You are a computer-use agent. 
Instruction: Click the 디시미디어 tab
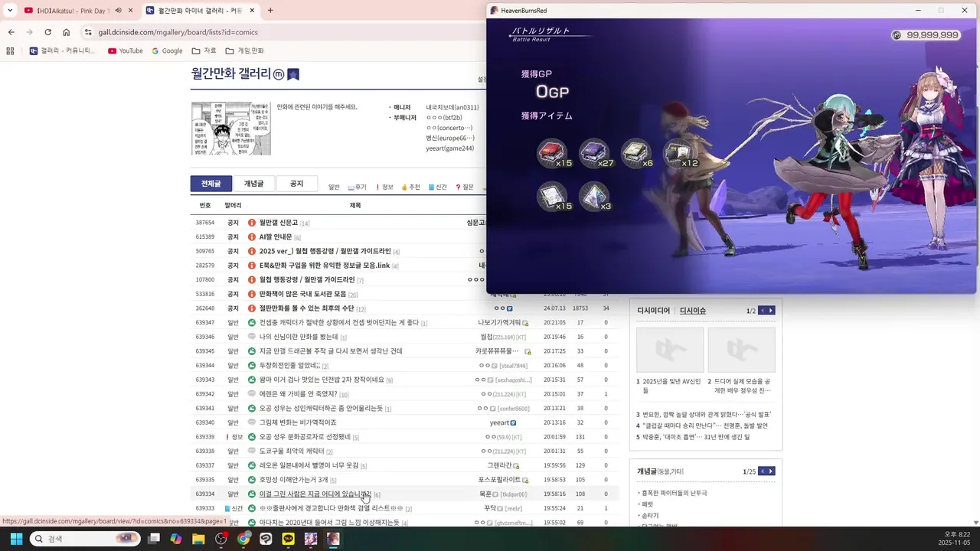654,311
